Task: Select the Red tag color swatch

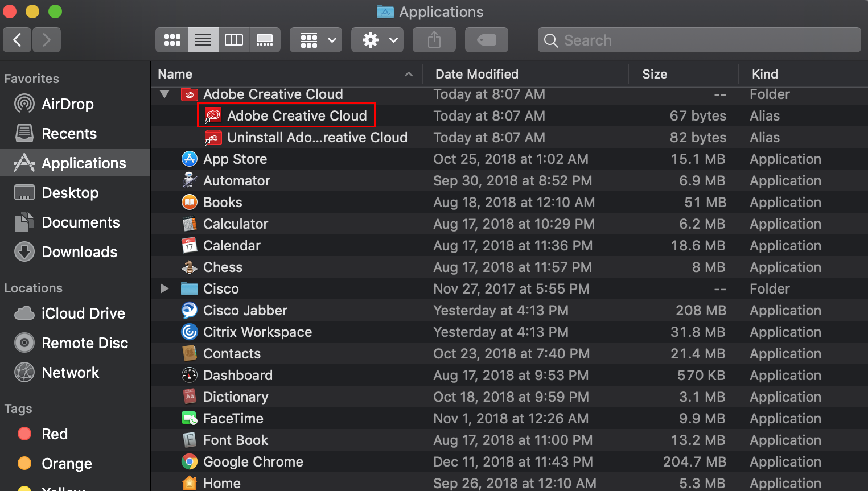Action: tap(25, 434)
